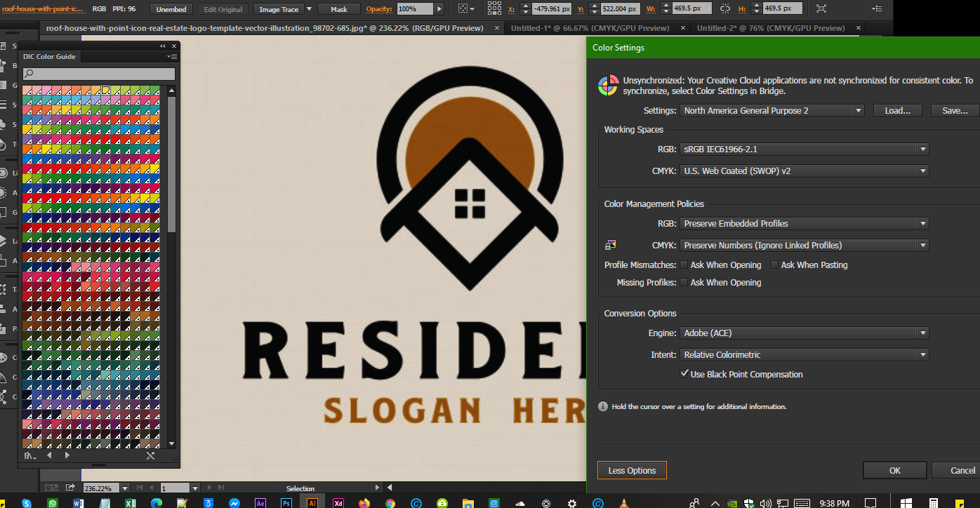Toggle Ask When Pasting checkbox
The width and height of the screenshot is (980, 508).
(x=774, y=265)
